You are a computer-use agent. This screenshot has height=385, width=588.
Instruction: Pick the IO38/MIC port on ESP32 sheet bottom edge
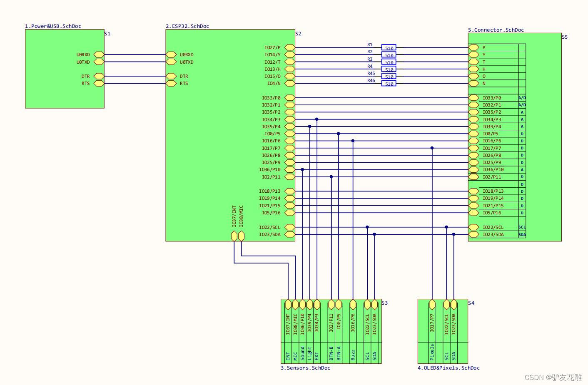(241, 236)
